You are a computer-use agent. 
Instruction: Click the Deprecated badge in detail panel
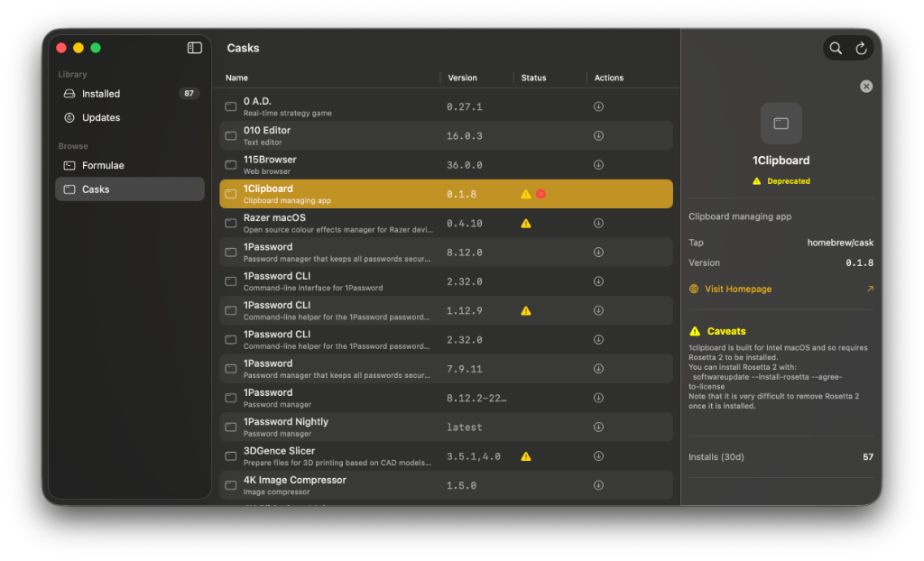point(781,181)
